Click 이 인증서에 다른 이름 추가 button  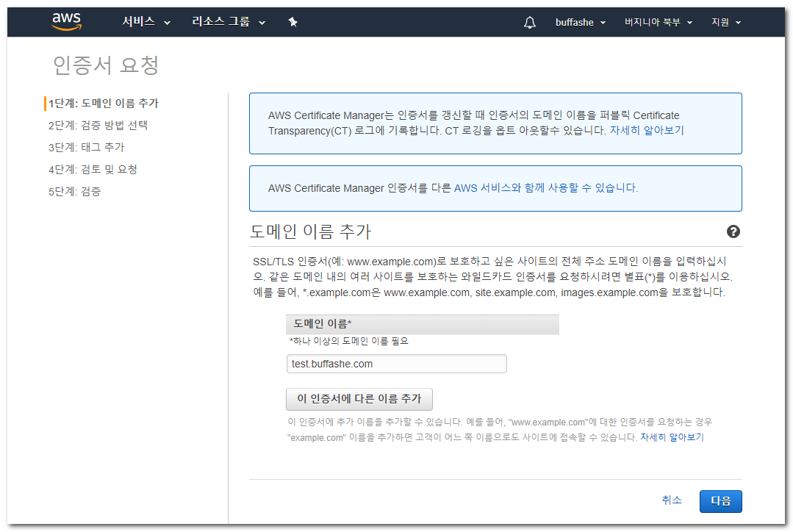(x=359, y=399)
